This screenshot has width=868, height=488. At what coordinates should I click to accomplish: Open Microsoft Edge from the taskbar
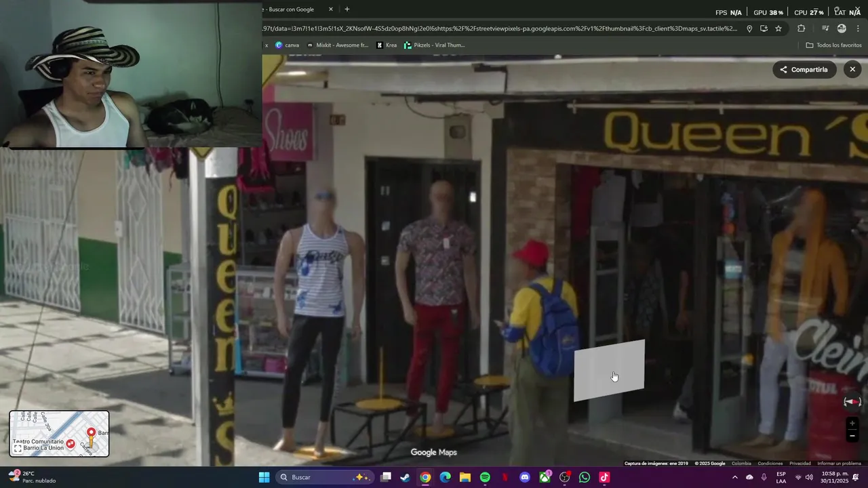[445, 477]
